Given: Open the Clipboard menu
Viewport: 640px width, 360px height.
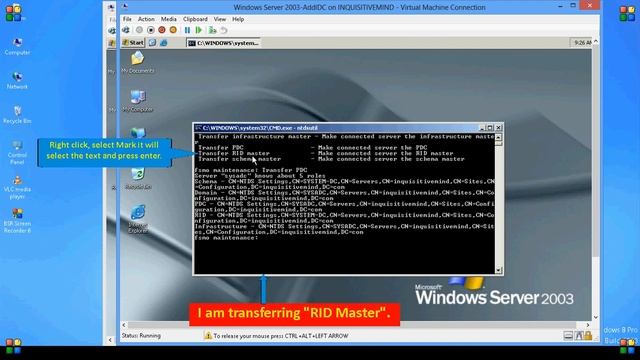Looking at the screenshot, I should [x=195, y=19].
